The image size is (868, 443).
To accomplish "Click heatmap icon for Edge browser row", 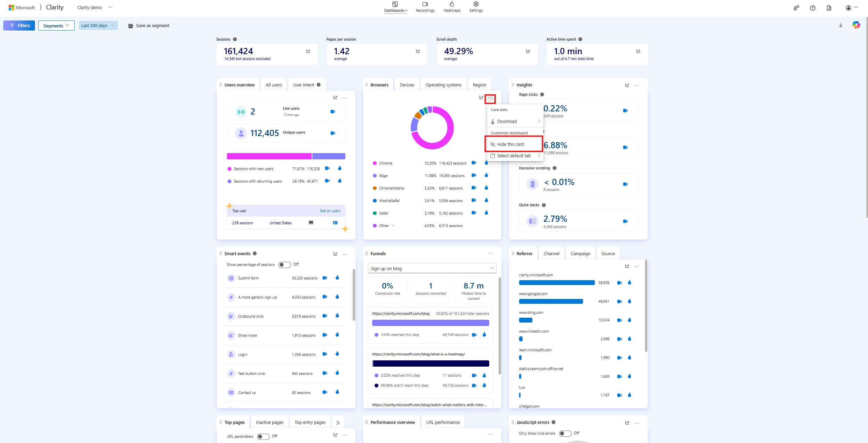I will click(486, 175).
